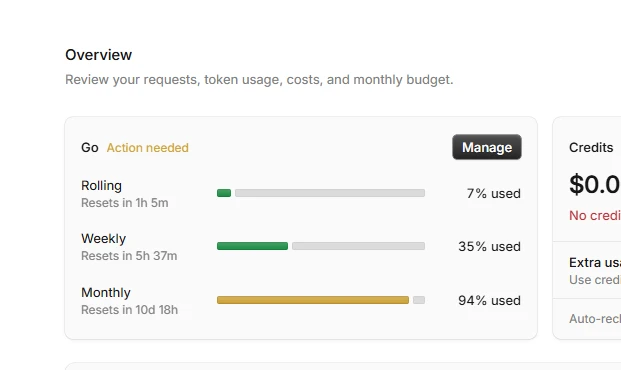This screenshot has width=621, height=370.
Task: Click the Resets in 1h 5m text
Action: point(125,203)
